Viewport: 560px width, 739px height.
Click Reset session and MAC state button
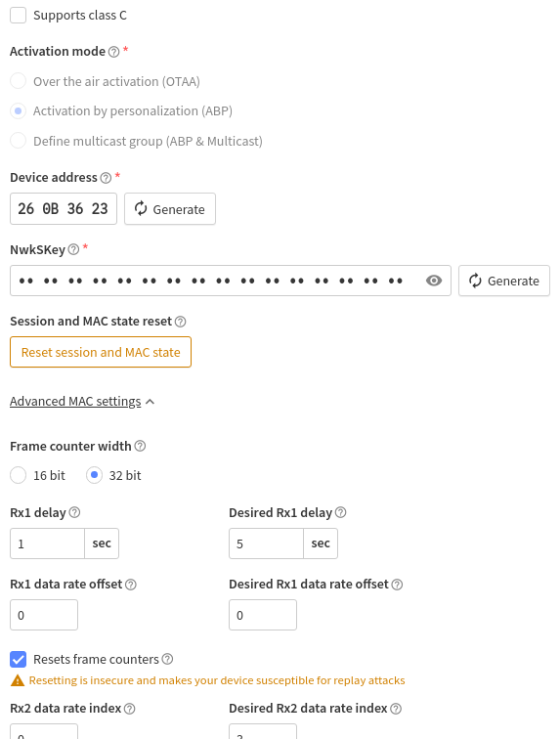[101, 352]
